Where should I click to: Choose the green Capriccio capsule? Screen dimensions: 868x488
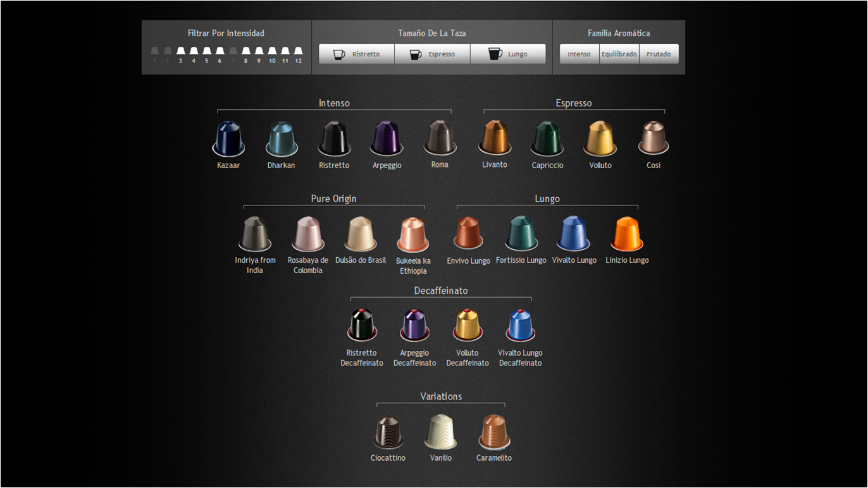(x=547, y=138)
